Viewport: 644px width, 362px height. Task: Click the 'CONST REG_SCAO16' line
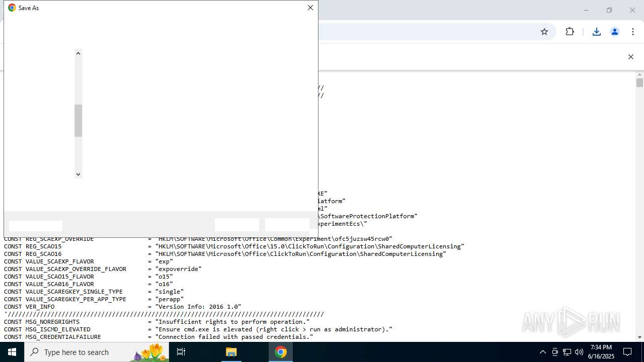coord(225,254)
